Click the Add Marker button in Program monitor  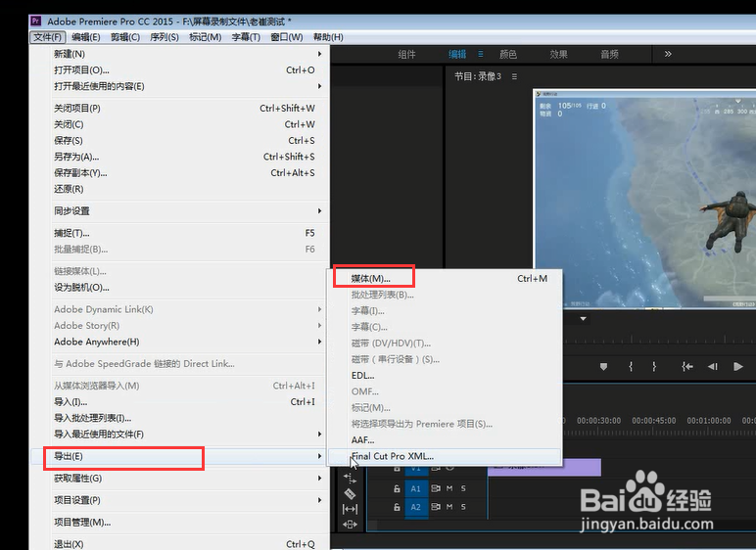point(603,367)
